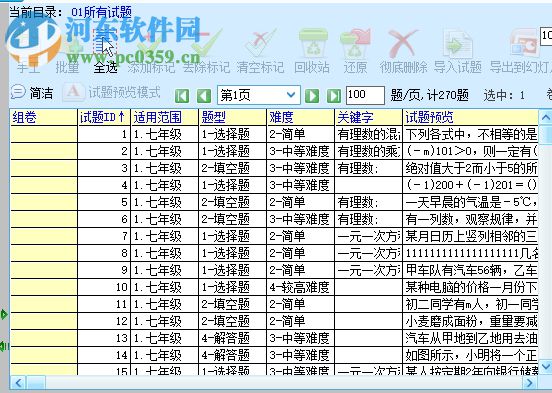This screenshot has width=552, height=393.
Task: Click the 4-较高难度 cell in row 10
Action: pos(300,287)
